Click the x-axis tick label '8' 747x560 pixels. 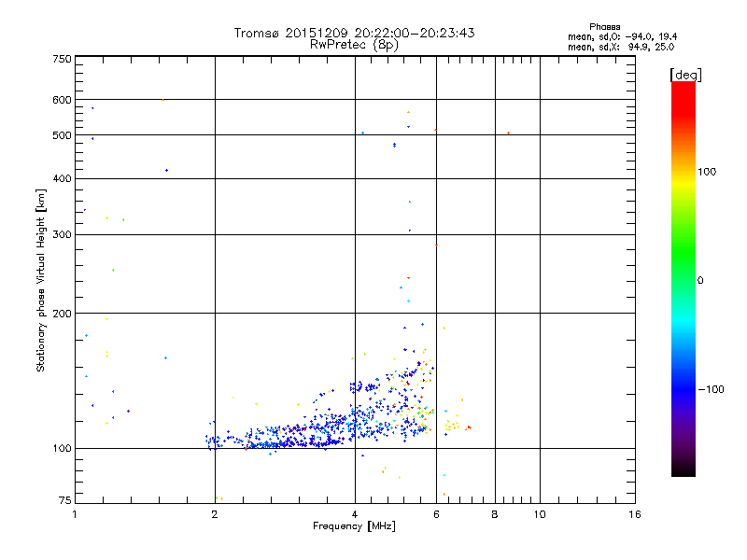[495, 514]
